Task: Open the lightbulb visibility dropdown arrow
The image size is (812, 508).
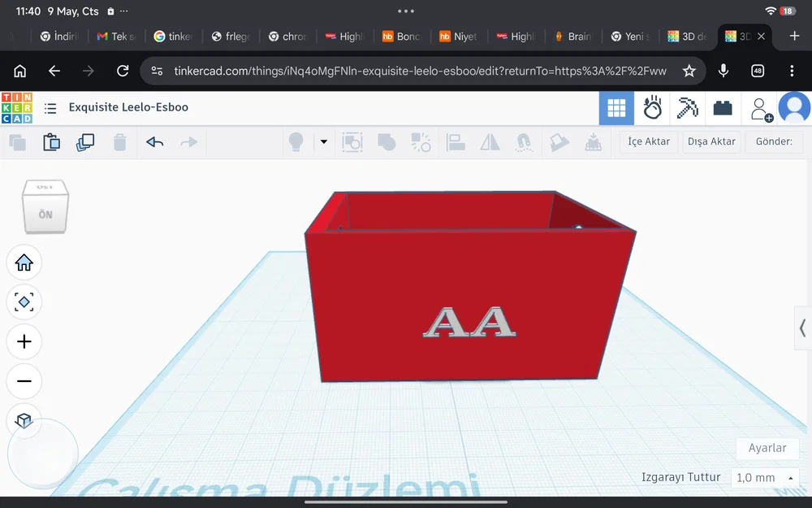Action: coord(324,141)
